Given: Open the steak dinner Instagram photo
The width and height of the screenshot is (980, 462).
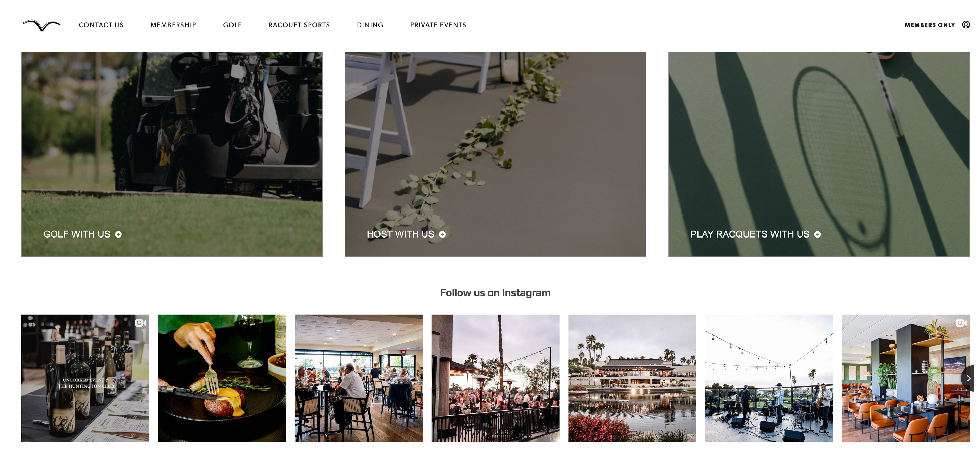Looking at the screenshot, I should coord(222,378).
